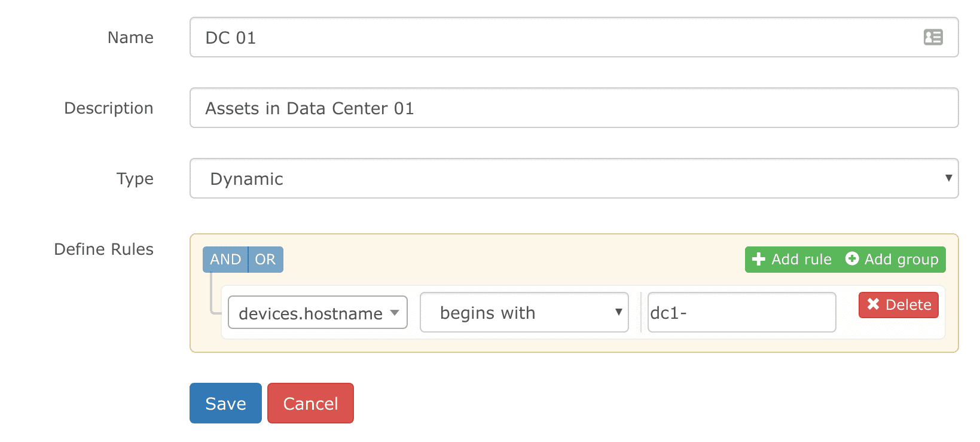Viewport: 980px width, 442px height.
Task: Open the devices.hostname field selector
Action: (317, 312)
